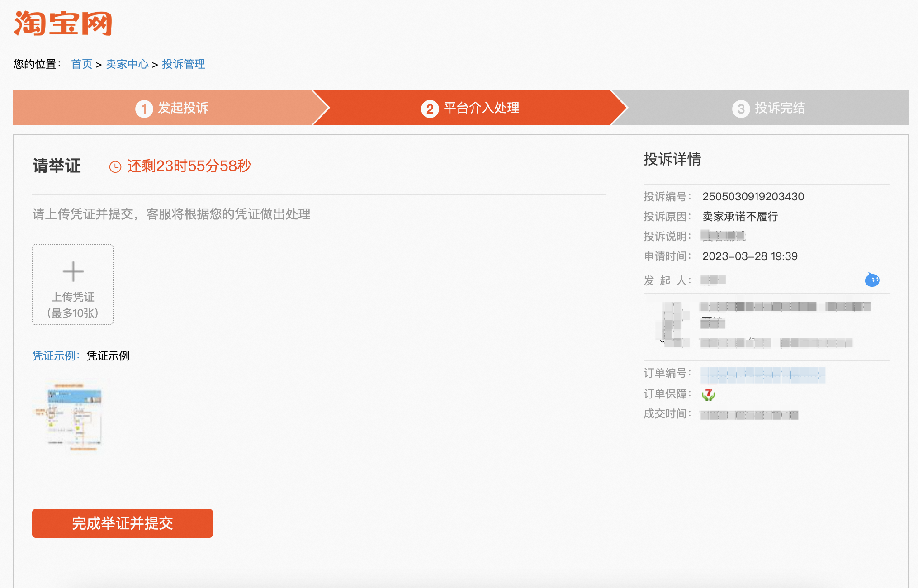
Task: Click the upload instruction text 请上传凭证并提交
Action: coord(171,214)
